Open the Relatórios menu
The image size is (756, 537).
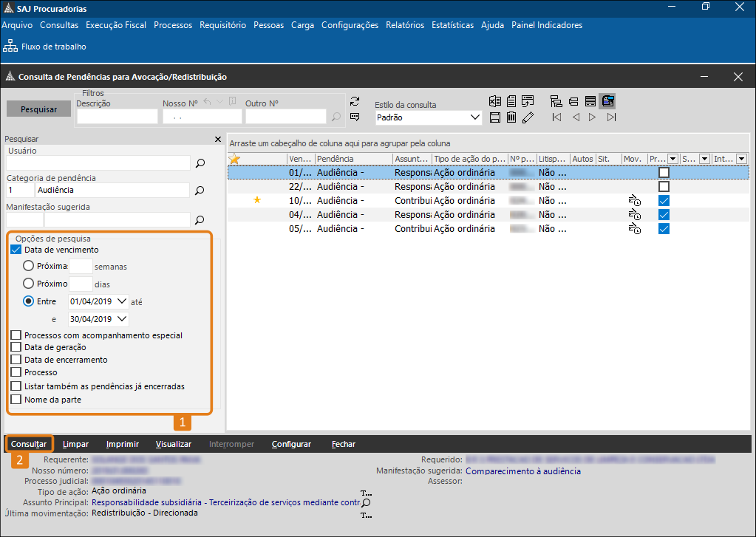[405, 25]
